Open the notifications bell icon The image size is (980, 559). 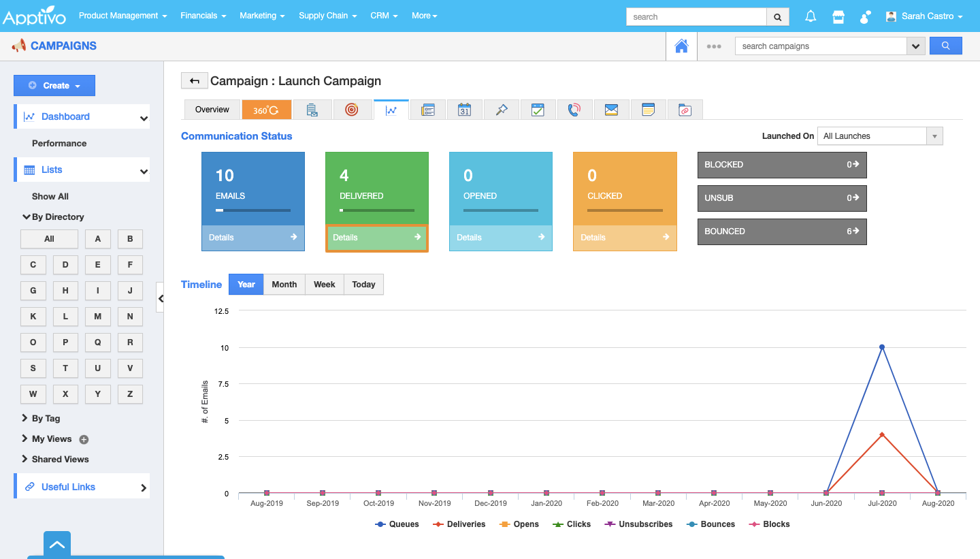pyautogui.click(x=811, y=16)
